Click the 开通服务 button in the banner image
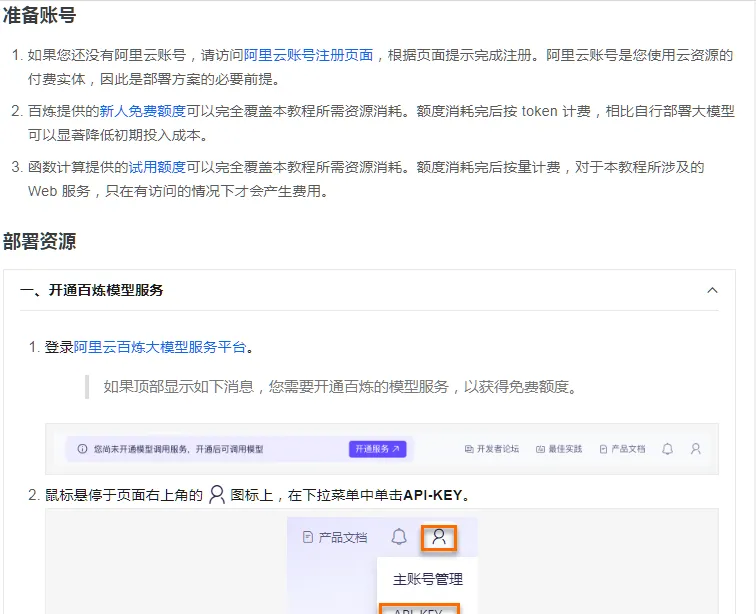This screenshot has height=614, width=756. [x=378, y=449]
